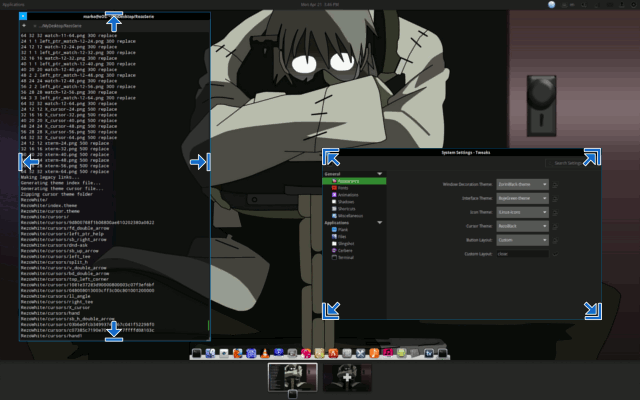
Task: Open the crossed-tools settings icon in dock
Action: 360,353
